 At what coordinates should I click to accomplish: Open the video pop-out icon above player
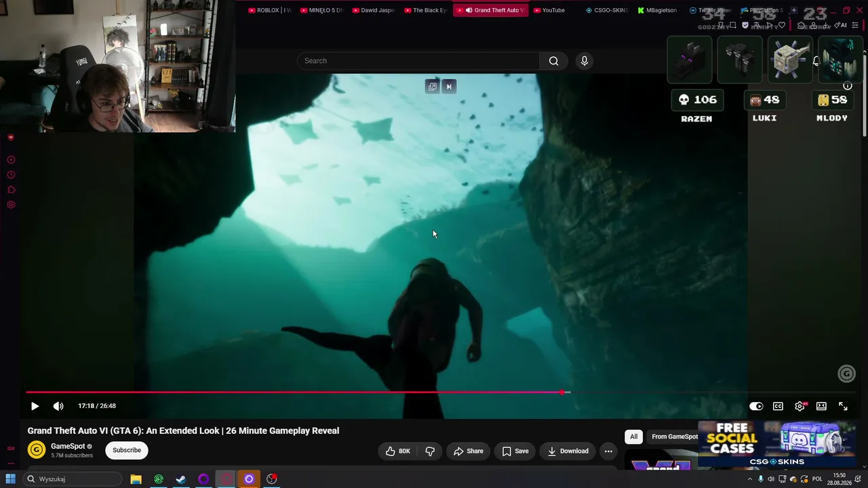tap(432, 86)
